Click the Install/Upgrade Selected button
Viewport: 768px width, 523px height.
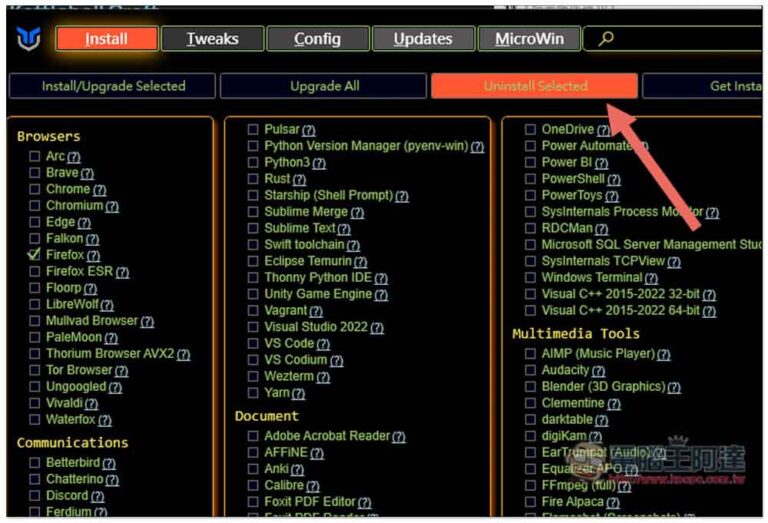[113, 86]
